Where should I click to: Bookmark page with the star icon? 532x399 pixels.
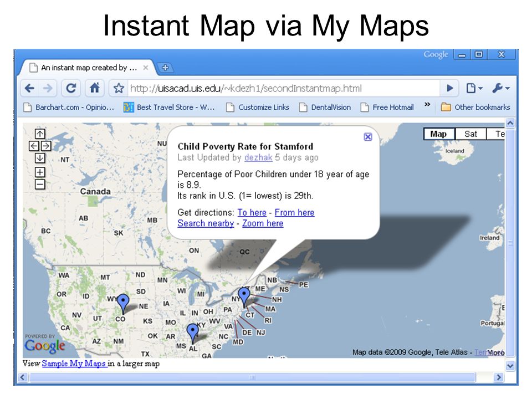[x=119, y=89]
